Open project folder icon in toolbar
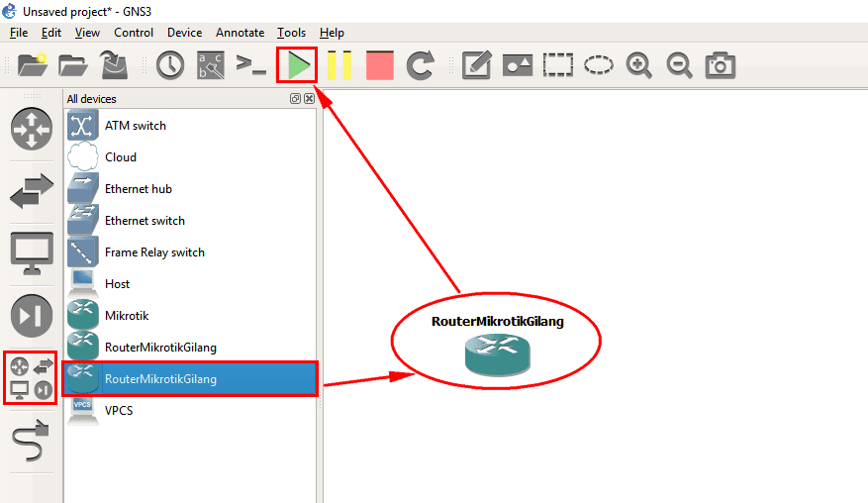Screen dimensions: 868x503 pos(72,65)
